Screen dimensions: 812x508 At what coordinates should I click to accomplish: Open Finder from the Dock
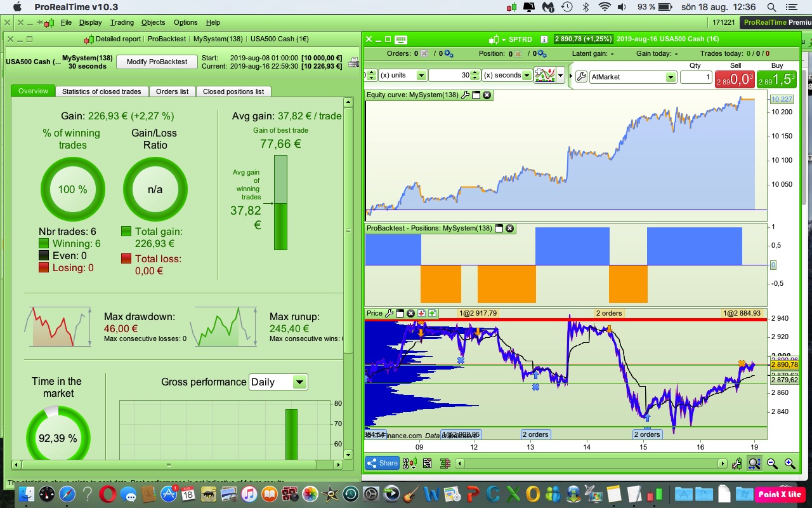pos(27,493)
